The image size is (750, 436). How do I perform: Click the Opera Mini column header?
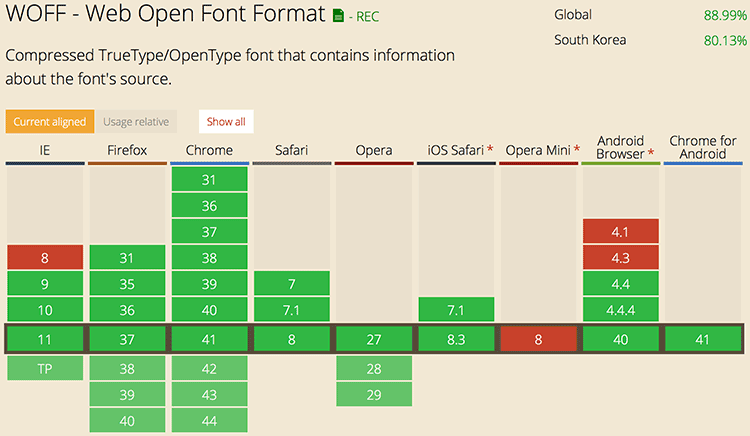click(538, 150)
